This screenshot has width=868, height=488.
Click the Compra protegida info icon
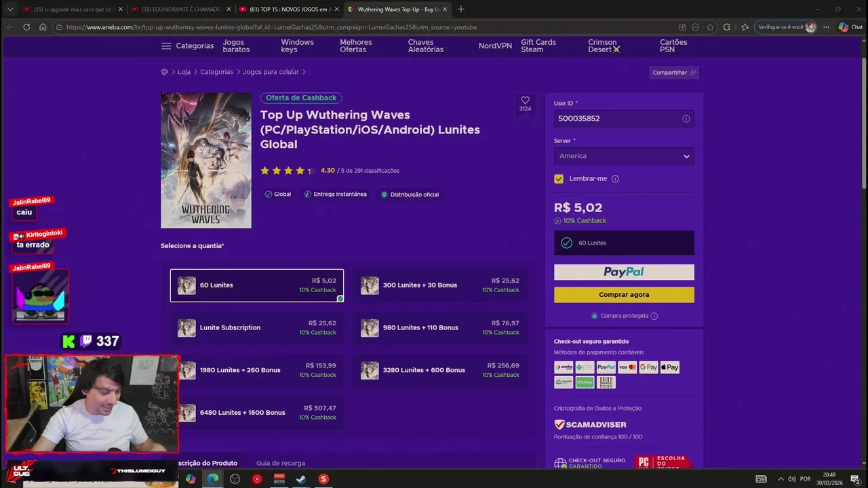(654, 316)
